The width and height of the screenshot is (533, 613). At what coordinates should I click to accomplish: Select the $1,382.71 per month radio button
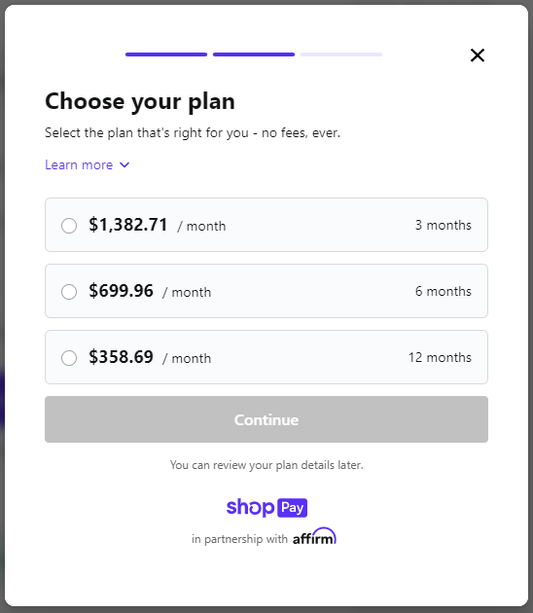[x=69, y=226]
